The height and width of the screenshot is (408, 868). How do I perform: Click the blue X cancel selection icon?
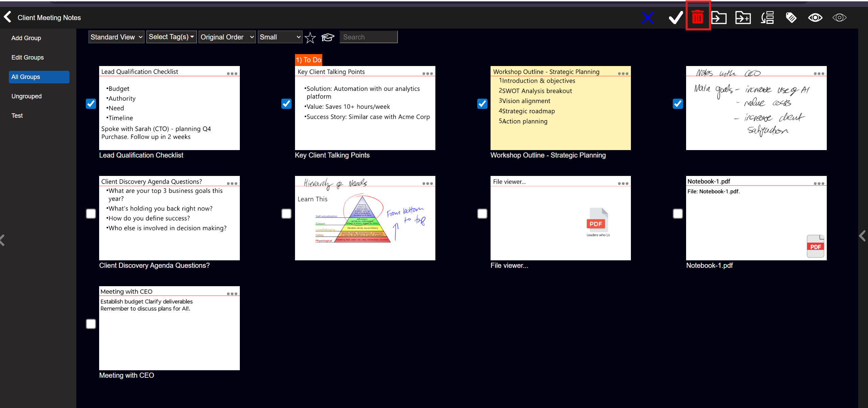coord(647,18)
